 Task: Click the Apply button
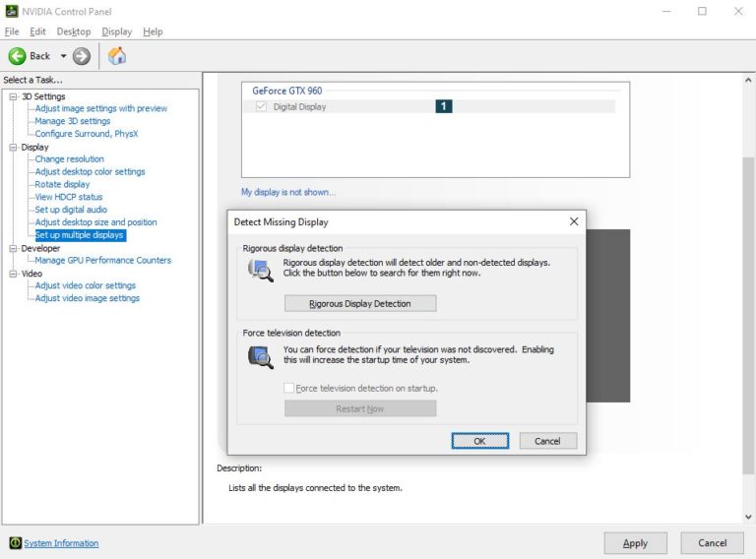[636, 543]
